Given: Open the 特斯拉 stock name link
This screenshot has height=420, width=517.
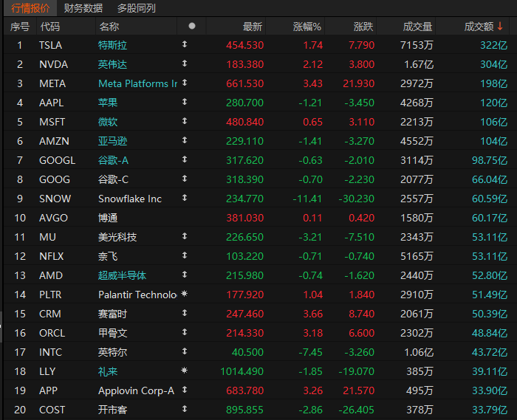Looking at the screenshot, I should click(112, 45).
